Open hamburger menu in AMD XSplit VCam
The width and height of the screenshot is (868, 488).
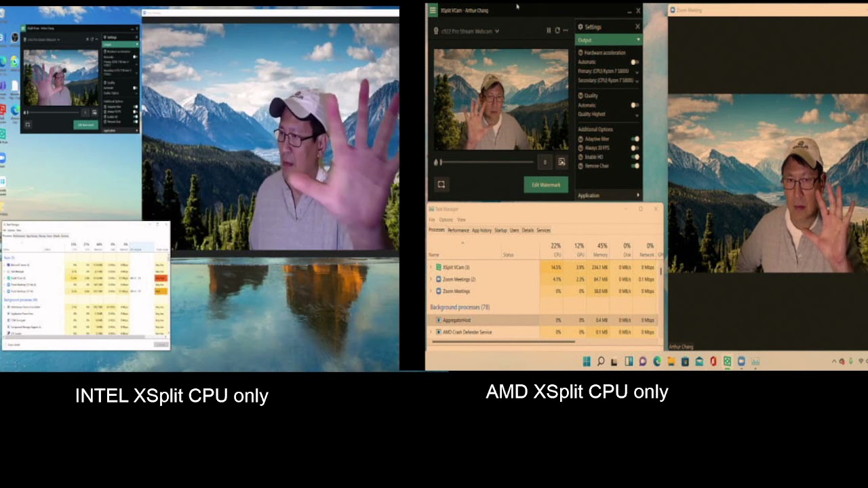[433, 10]
